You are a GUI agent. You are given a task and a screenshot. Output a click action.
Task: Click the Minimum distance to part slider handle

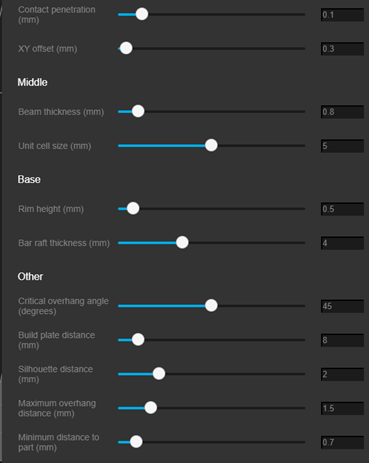point(136,442)
